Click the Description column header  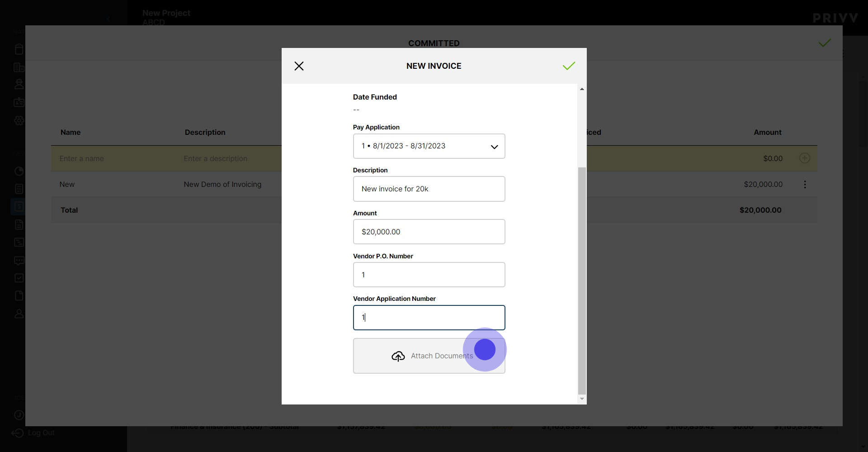pos(205,133)
